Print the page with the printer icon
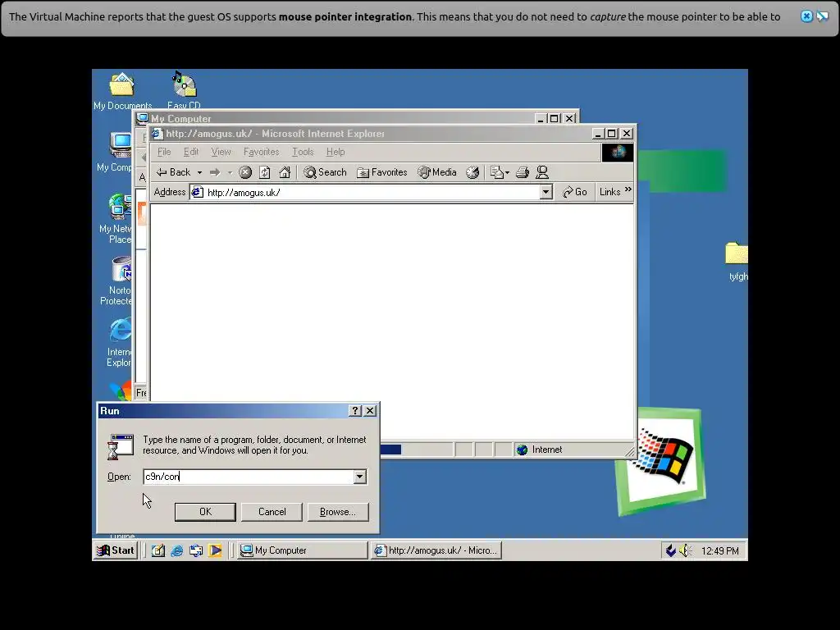840x630 pixels. [523, 172]
